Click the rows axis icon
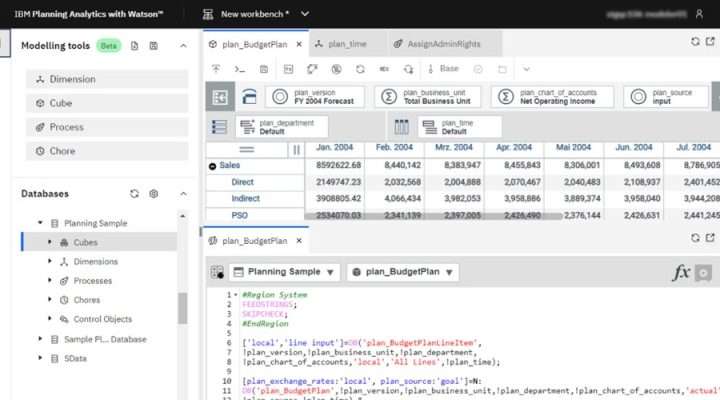Screen dimensions: 720x400 [219, 127]
